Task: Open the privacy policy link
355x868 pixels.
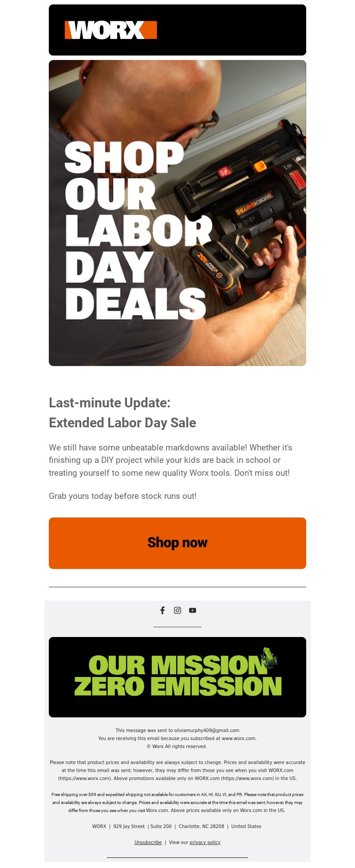Action: coord(205,842)
